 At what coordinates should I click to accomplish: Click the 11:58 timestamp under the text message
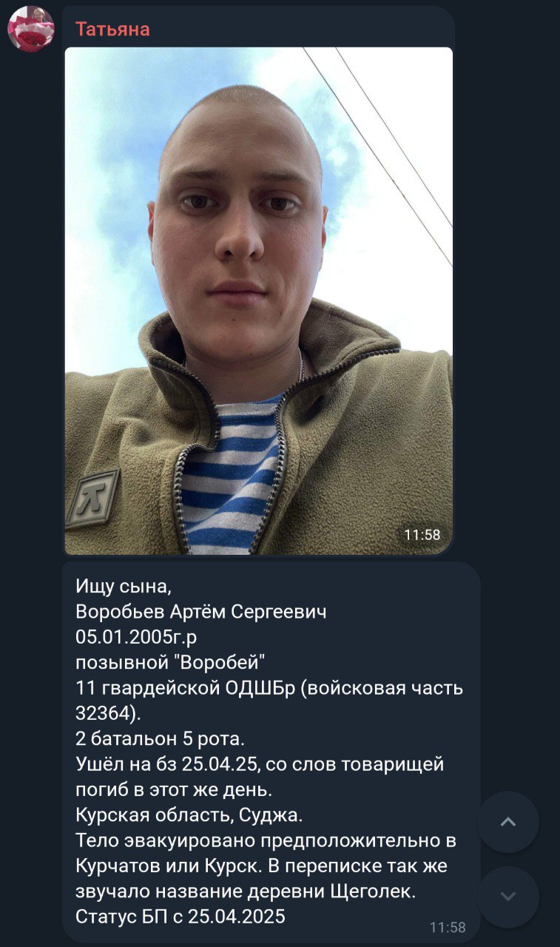click(448, 927)
